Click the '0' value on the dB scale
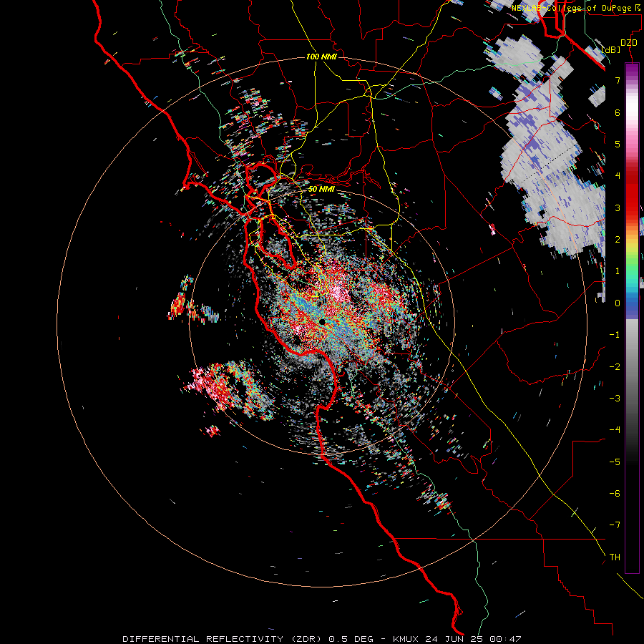Screen dimensions: 644x644 click(x=618, y=303)
